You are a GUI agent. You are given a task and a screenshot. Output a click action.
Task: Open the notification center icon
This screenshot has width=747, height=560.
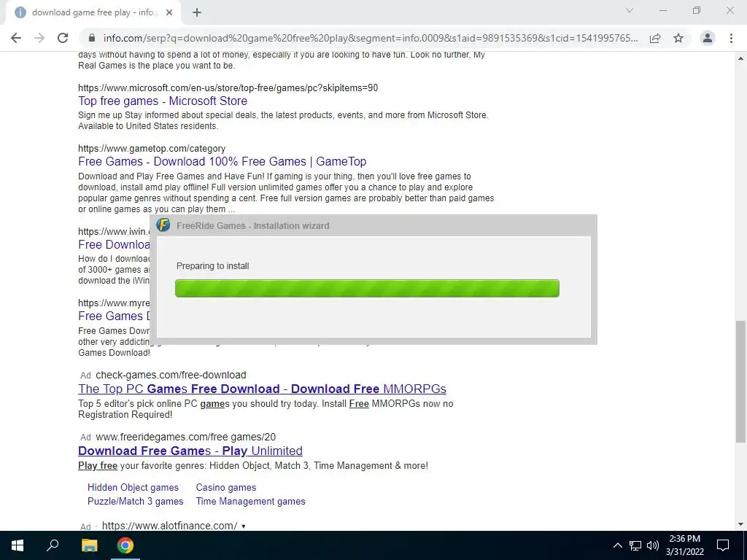tap(723, 545)
